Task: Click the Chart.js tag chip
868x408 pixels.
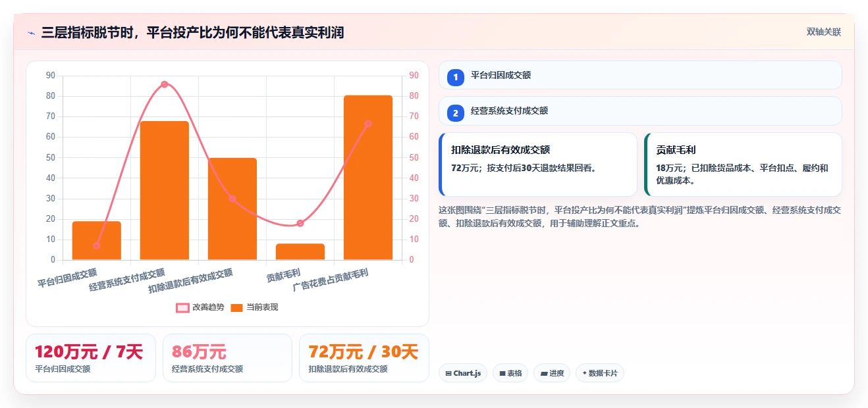Action: (463, 373)
